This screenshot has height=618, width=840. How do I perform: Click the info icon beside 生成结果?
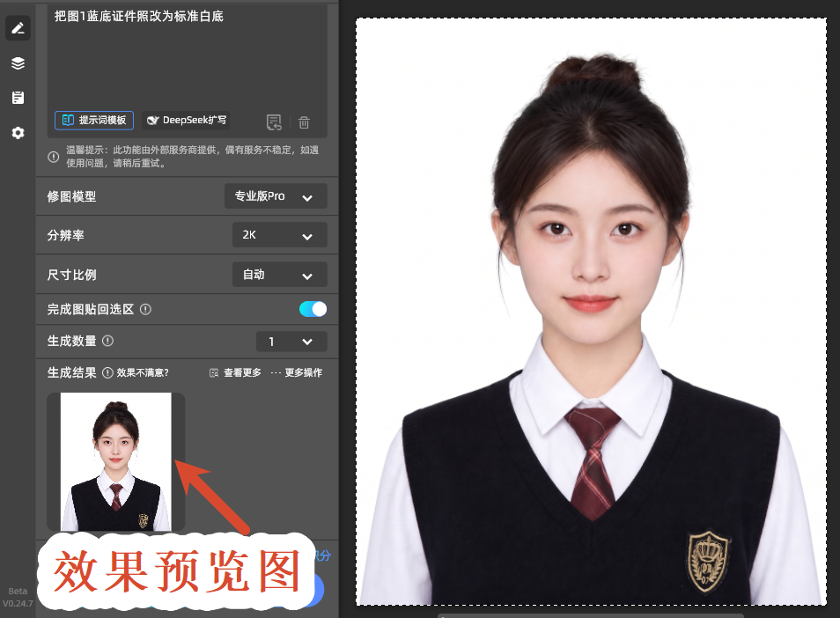(107, 372)
